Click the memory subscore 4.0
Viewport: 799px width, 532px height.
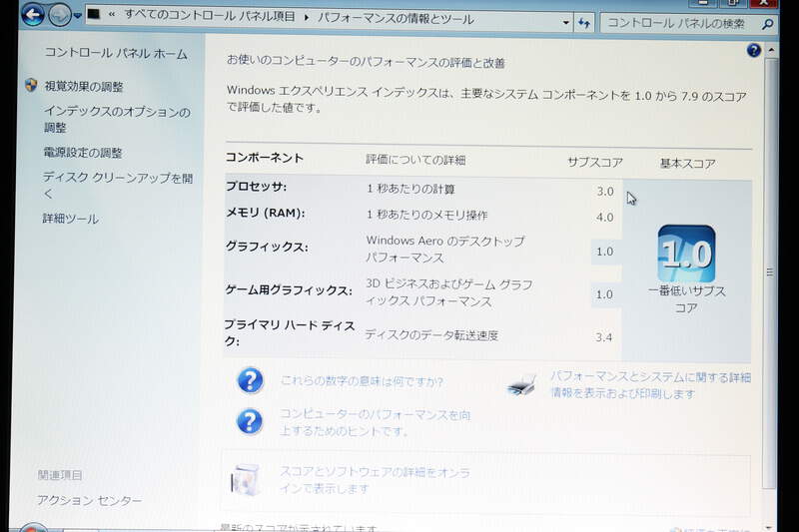click(x=604, y=218)
